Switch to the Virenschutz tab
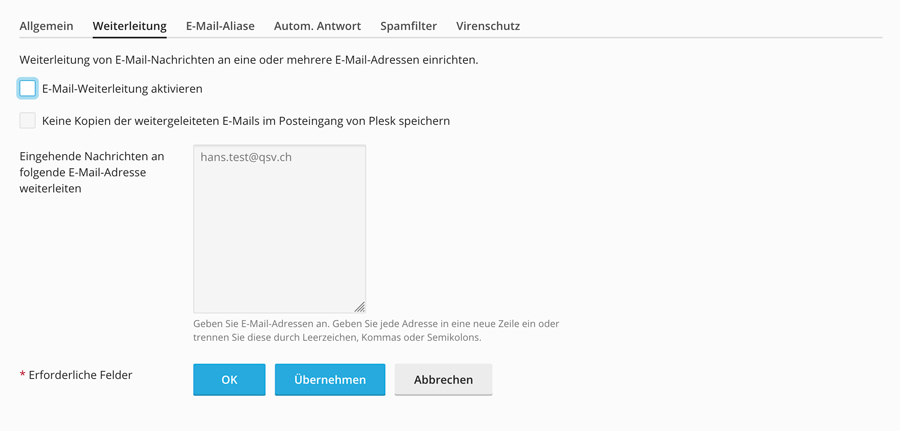900x431 pixels. pyautogui.click(x=488, y=26)
